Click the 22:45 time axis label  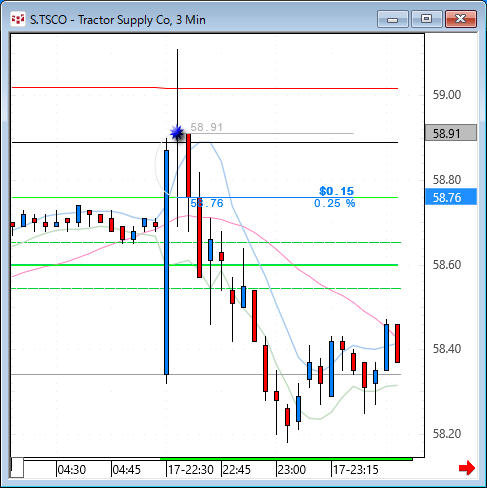(x=237, y=470)
